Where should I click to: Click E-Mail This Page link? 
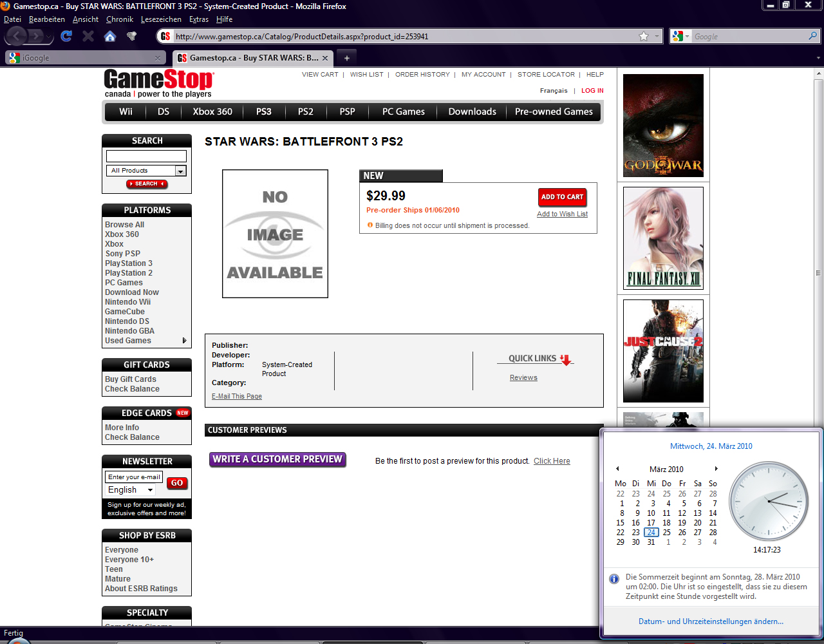[237, 397]
